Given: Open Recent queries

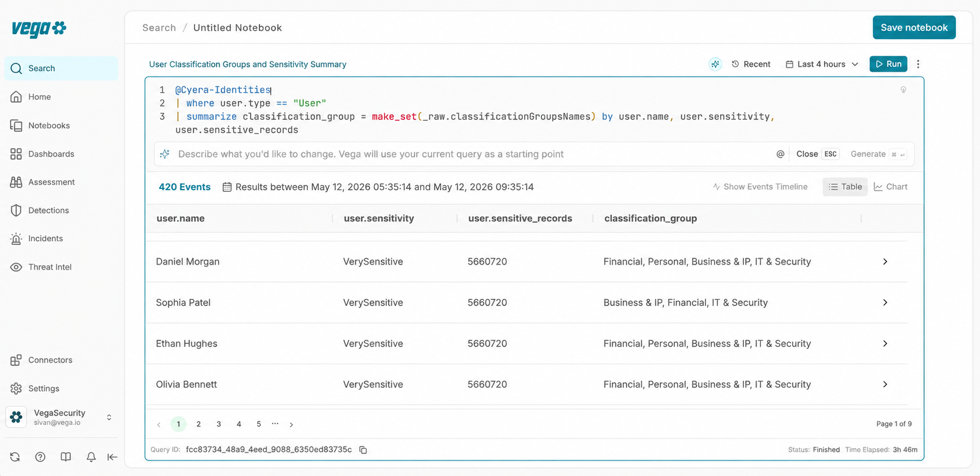Looking at the screenshot, I should pyautogui.click(x=751, y=64).
